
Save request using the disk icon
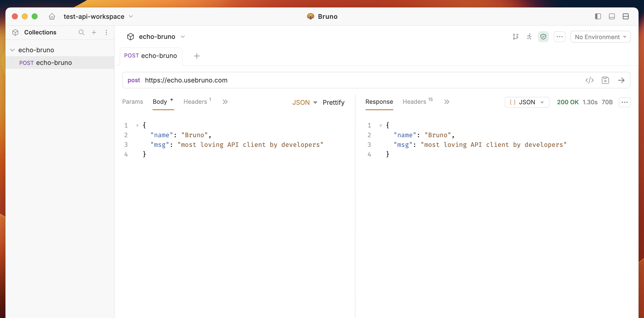click(605, 80)
